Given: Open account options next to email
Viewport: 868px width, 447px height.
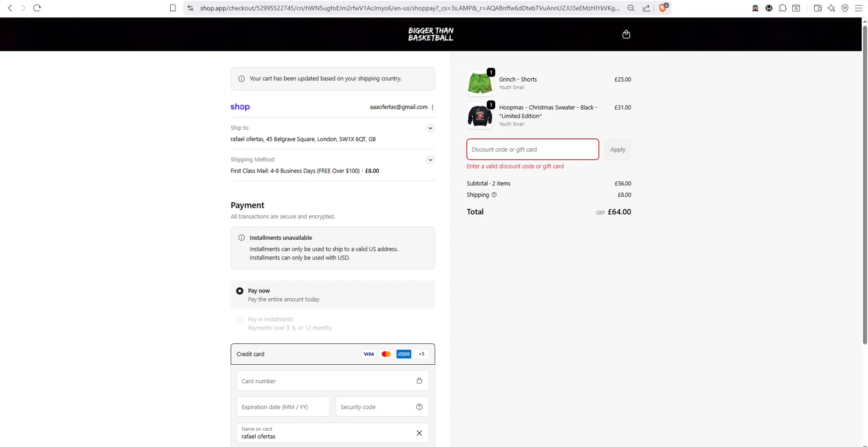Looking at the screenshot, I should tap(432, 107).
